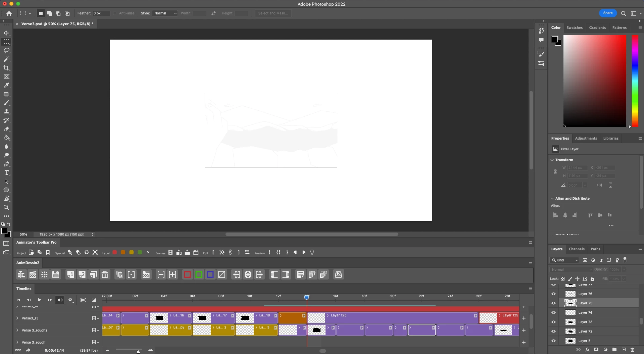Expand the Verse 3_rough timeline group

[17, 342]
